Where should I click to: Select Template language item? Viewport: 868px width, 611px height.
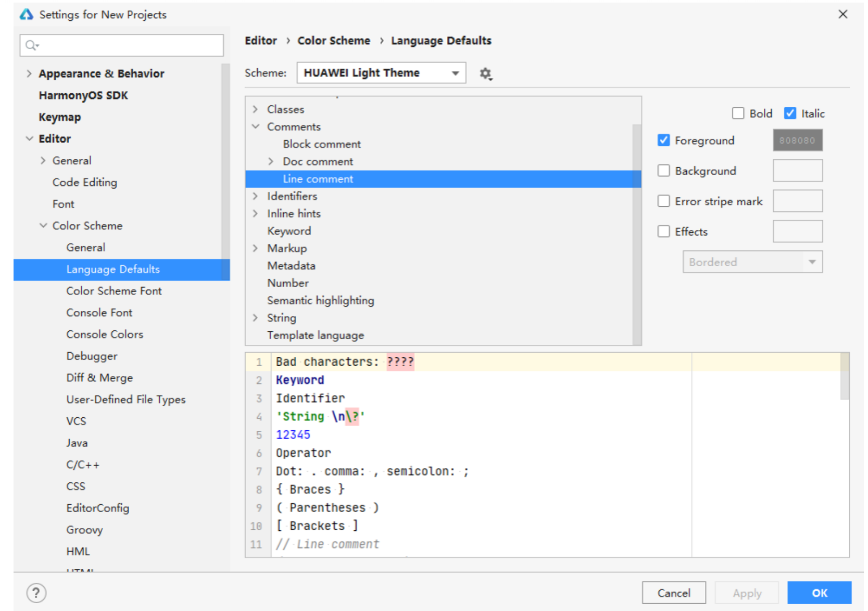[316, 335]
